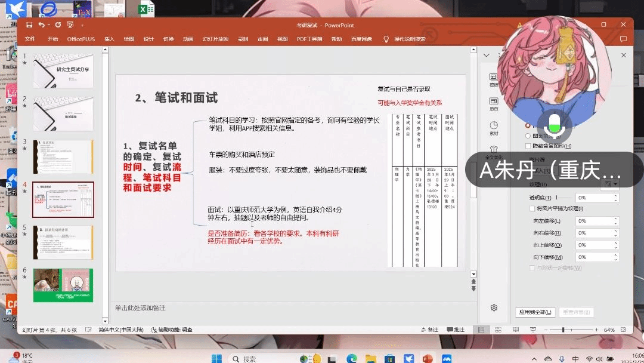The image size is (644, 363).
Task: Open the 文件 menu
Action: click(30, 39)
